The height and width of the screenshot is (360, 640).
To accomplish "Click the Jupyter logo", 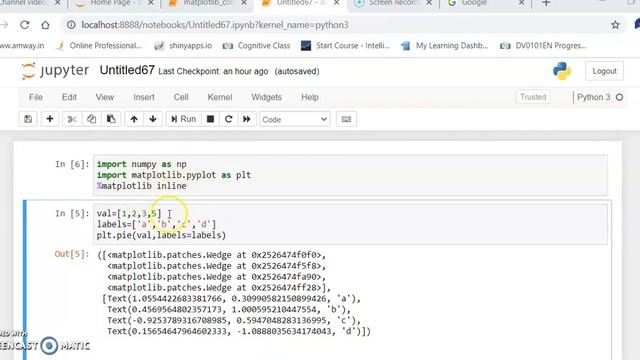I will tap(55, 71).
